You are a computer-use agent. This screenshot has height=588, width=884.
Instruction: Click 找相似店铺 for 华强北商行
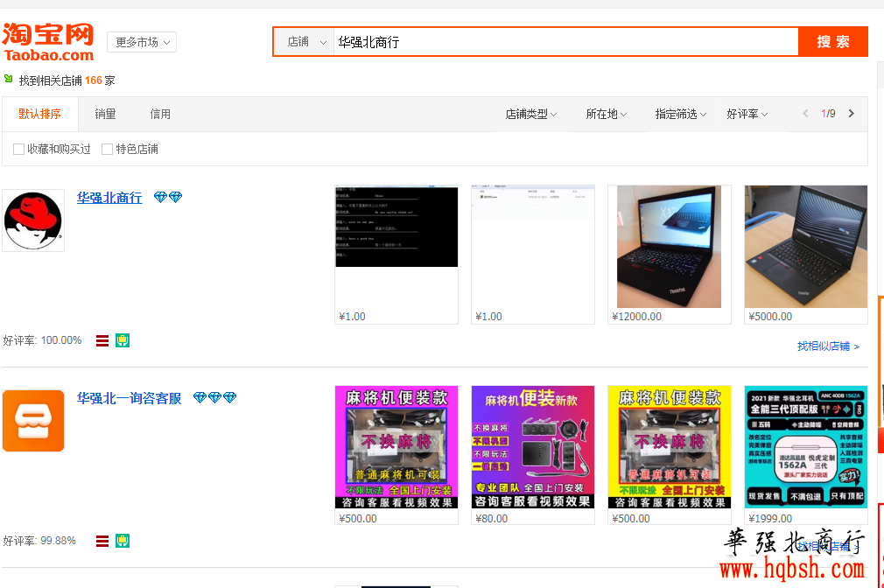tap(828, 346)
